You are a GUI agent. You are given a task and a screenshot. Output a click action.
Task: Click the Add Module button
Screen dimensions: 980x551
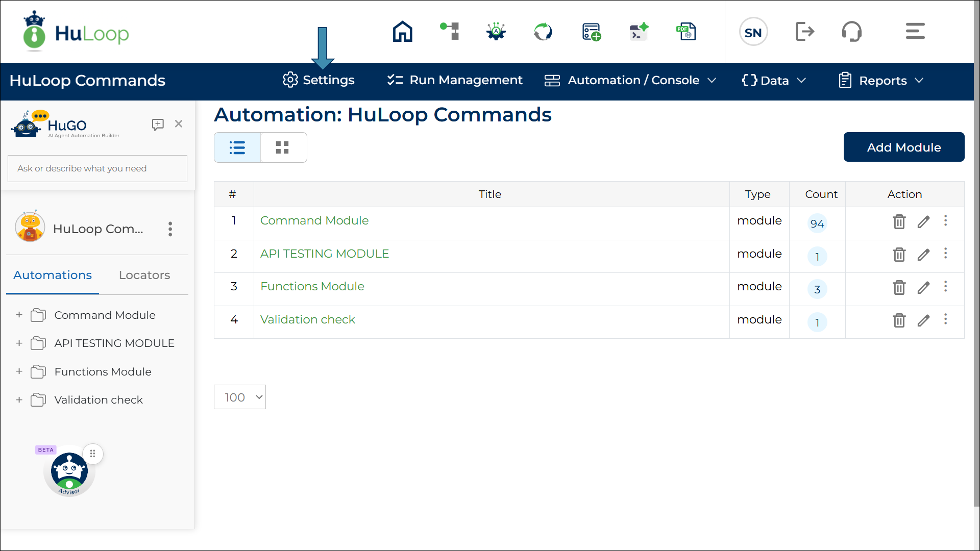(904, 147)
